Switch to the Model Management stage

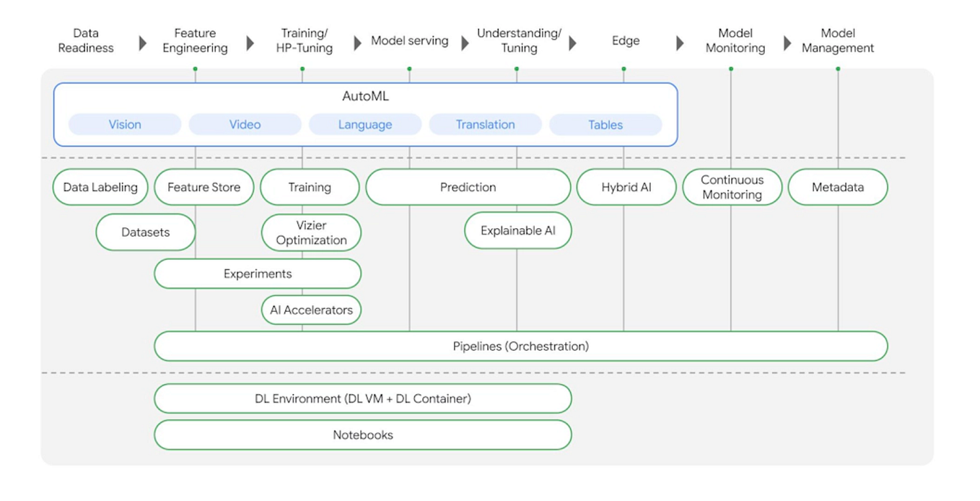pos(837,40)
